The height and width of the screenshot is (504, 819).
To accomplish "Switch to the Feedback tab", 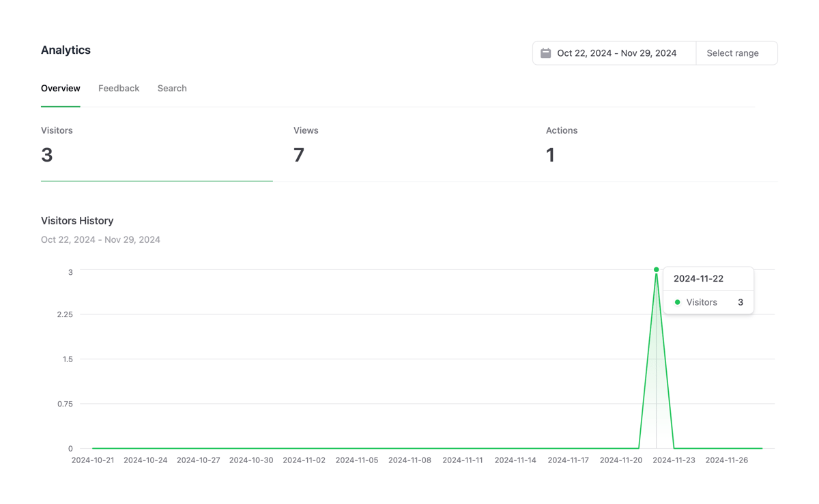I will (x=119, y=88).
